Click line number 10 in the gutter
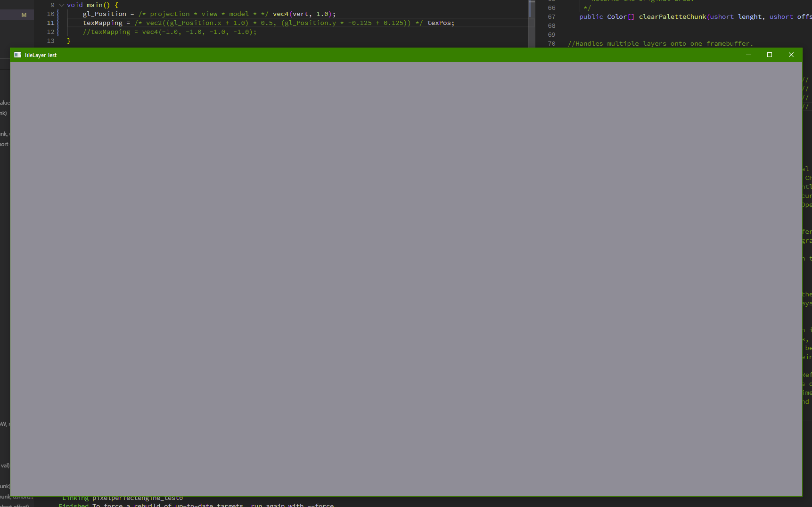This screenshot has width=812, height=507. coord(50,14)
